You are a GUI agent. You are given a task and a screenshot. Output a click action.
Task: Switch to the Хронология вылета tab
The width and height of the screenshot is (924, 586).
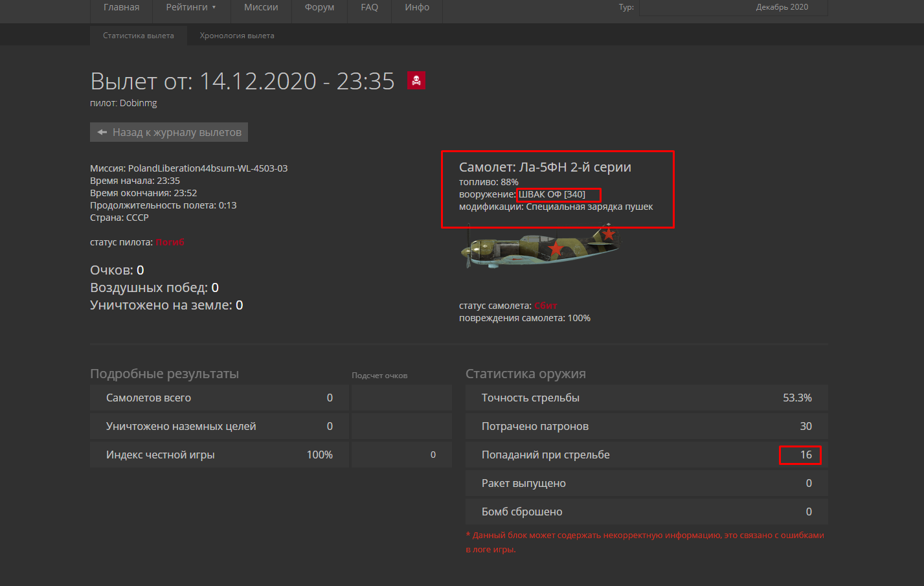(237, 36)
